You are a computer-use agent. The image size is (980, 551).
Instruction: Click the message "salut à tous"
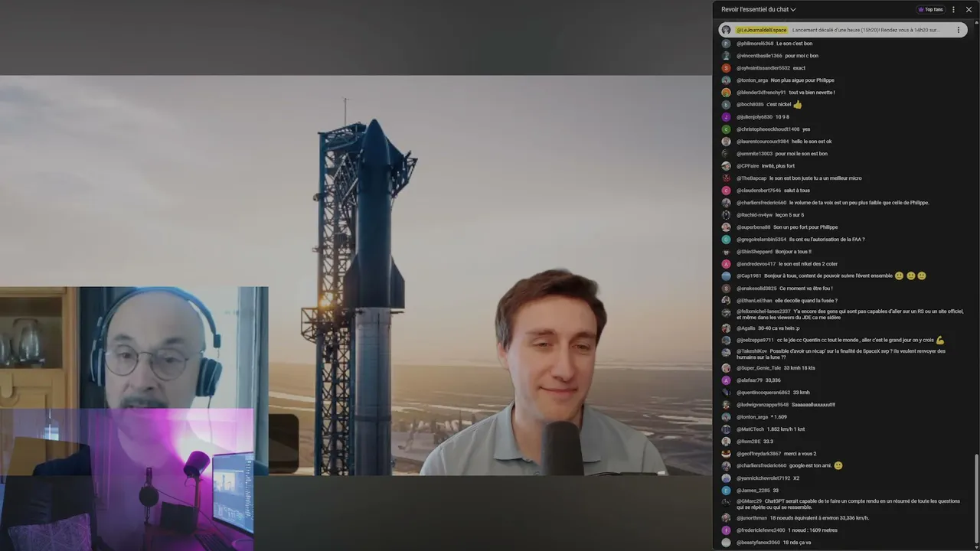click(796, 191)
